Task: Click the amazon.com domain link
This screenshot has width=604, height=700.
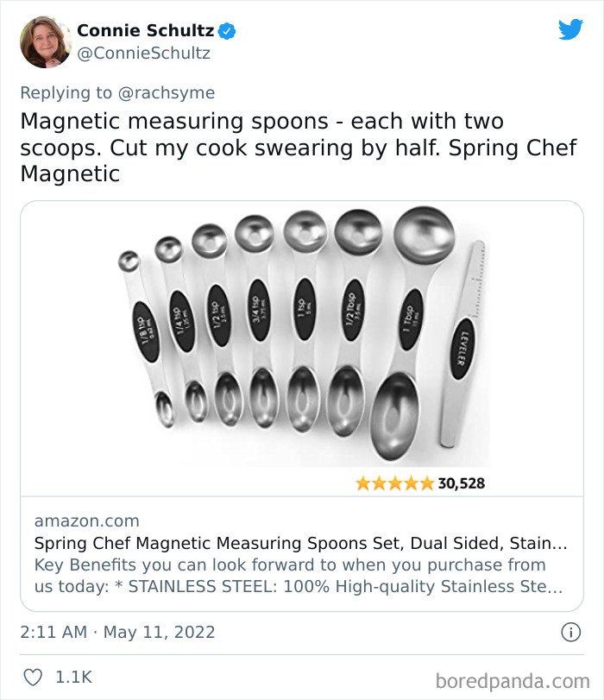Action: [x=86, y=520]
